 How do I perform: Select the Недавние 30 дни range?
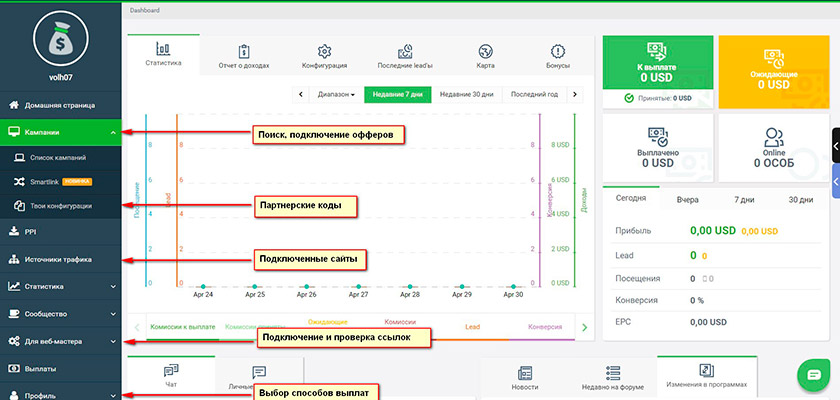466,94
